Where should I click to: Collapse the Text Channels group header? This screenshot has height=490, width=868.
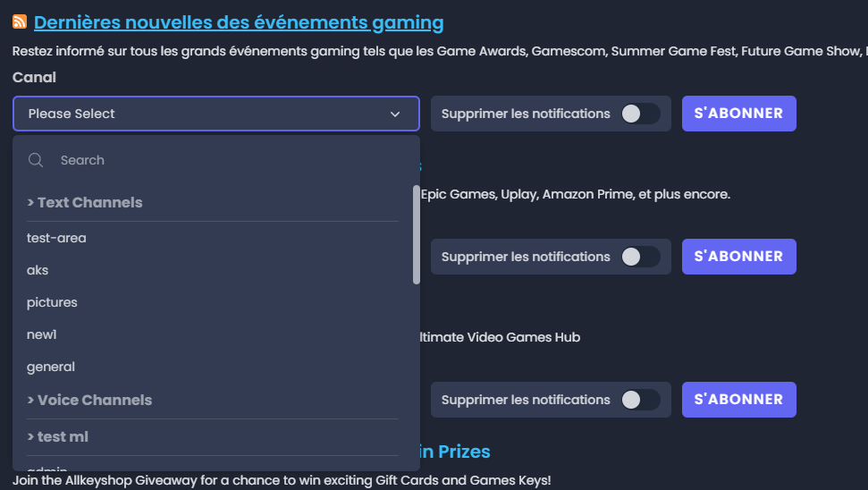pos(85,203)
